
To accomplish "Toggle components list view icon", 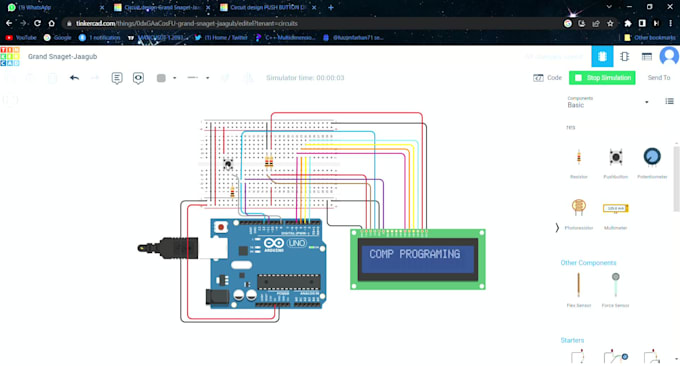I will coord(669,101).
